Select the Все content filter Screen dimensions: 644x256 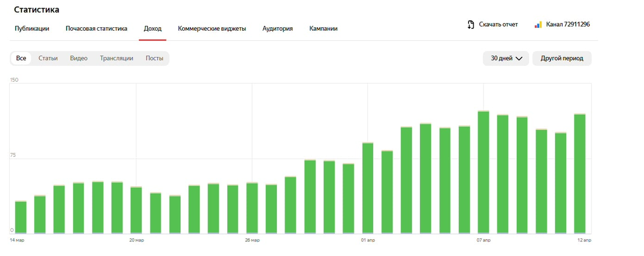tap(21, 58)
